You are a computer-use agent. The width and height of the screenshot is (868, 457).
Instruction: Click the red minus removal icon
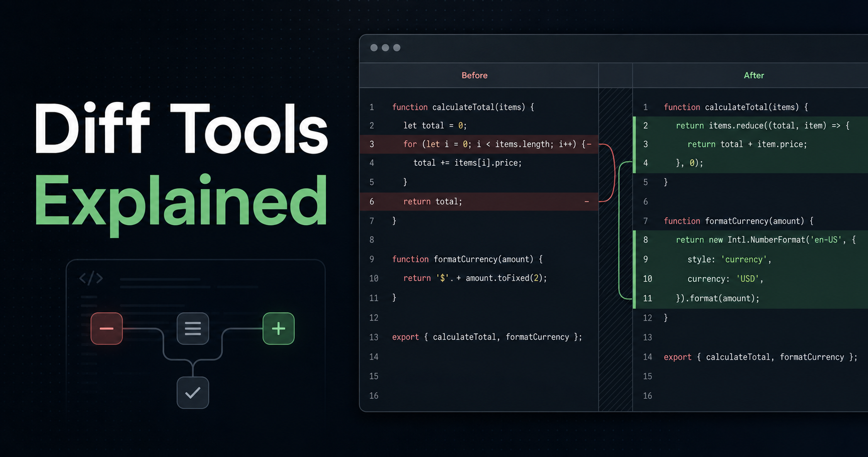(x=106, y=328)
